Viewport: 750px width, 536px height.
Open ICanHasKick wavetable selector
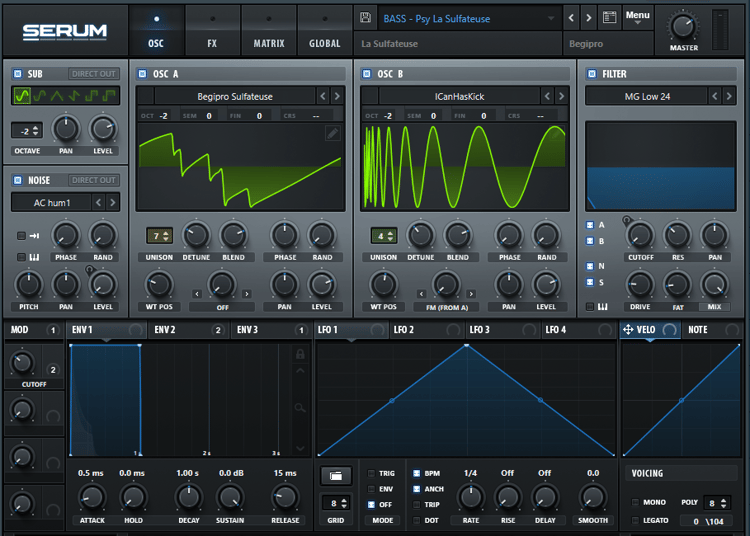459,96
